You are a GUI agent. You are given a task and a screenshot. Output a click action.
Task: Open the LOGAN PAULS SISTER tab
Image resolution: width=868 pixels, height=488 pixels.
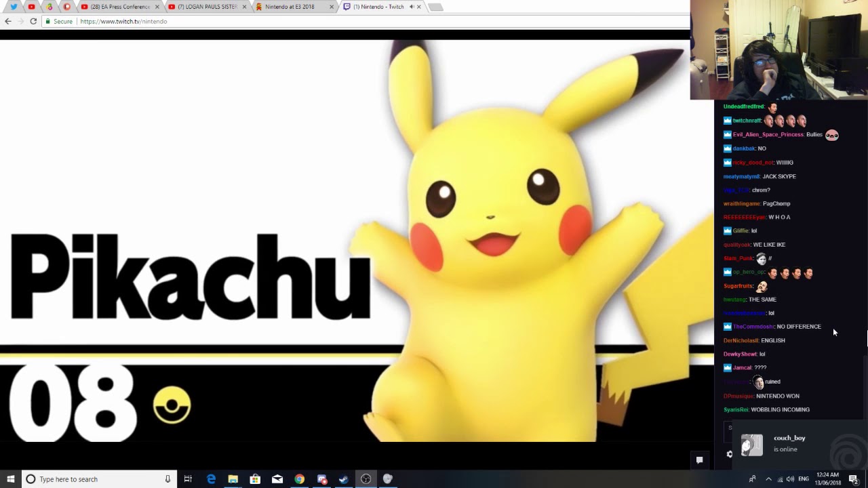(208, 7)
